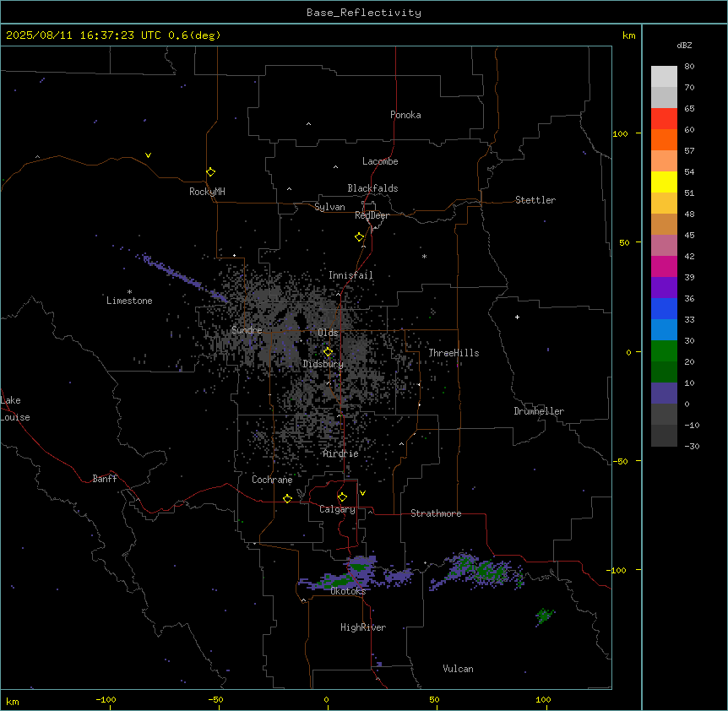This screenshot has width=728, height=711.
Task: Click the dBZ legend heading
Action: [x=684, y=45]
